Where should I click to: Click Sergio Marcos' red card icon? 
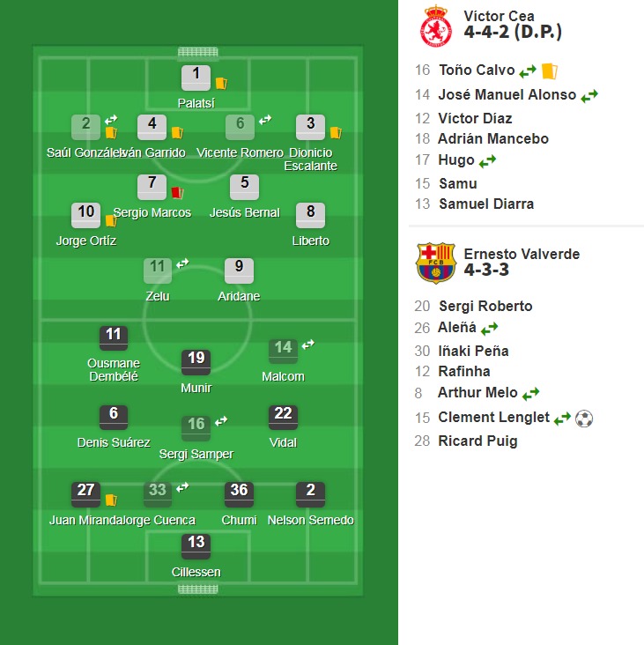tap(177, 192)
